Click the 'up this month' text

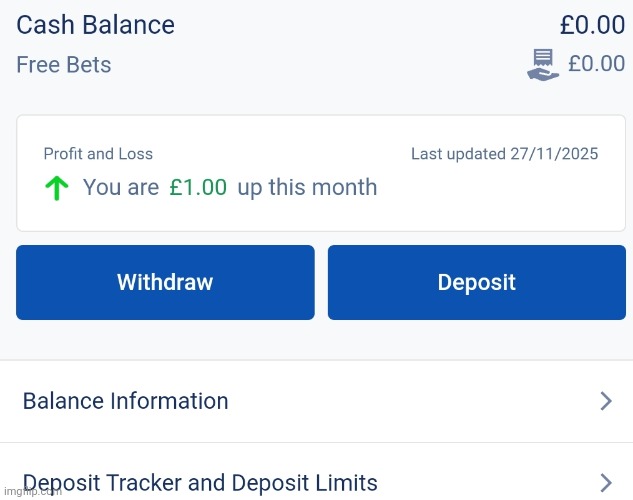tap(307, 187)
